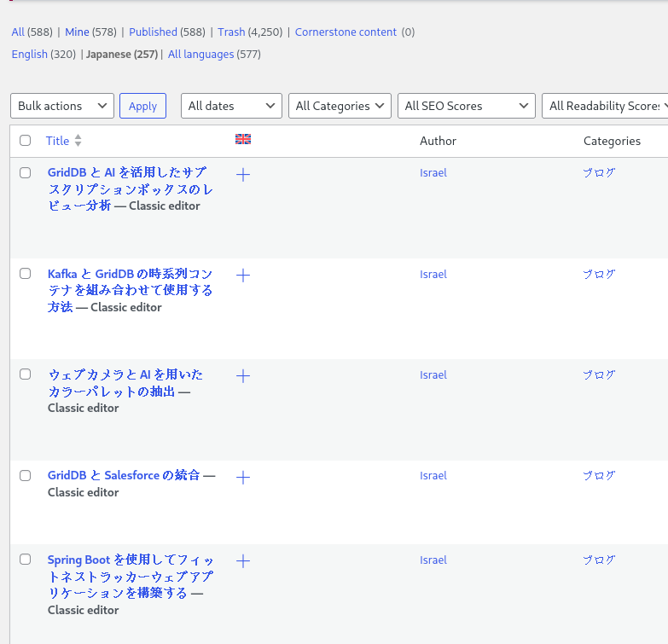Click the UK flag column header icon
This screenshot has height=644, width=668.
point(243,140)
